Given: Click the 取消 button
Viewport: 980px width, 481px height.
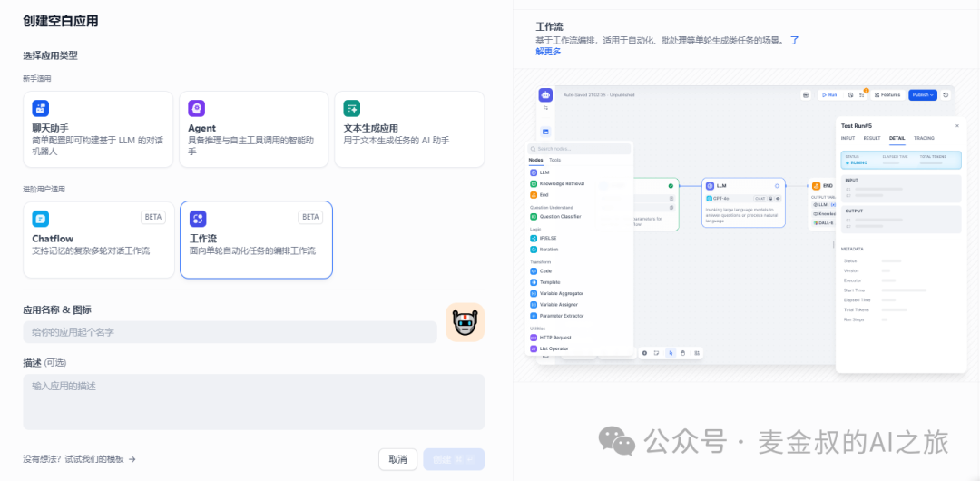Looking at the screenshot, I should 398,460.
